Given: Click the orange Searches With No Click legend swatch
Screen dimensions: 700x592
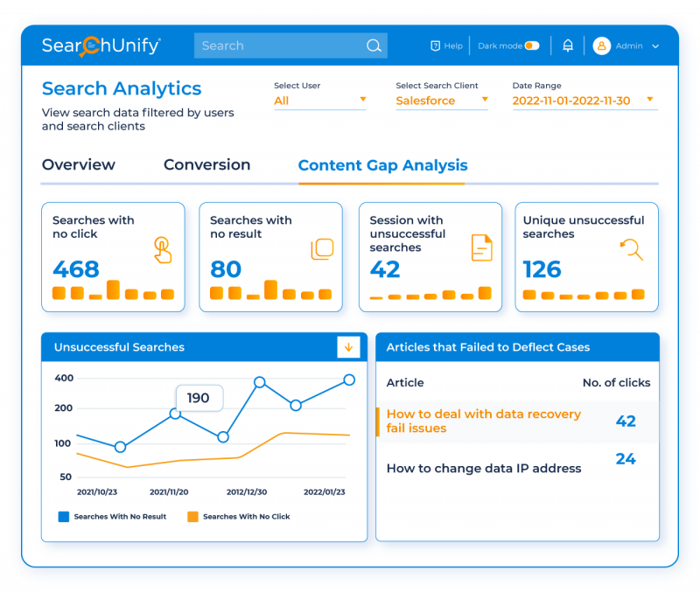Looking at the screenshot, I should coord(192,517).
